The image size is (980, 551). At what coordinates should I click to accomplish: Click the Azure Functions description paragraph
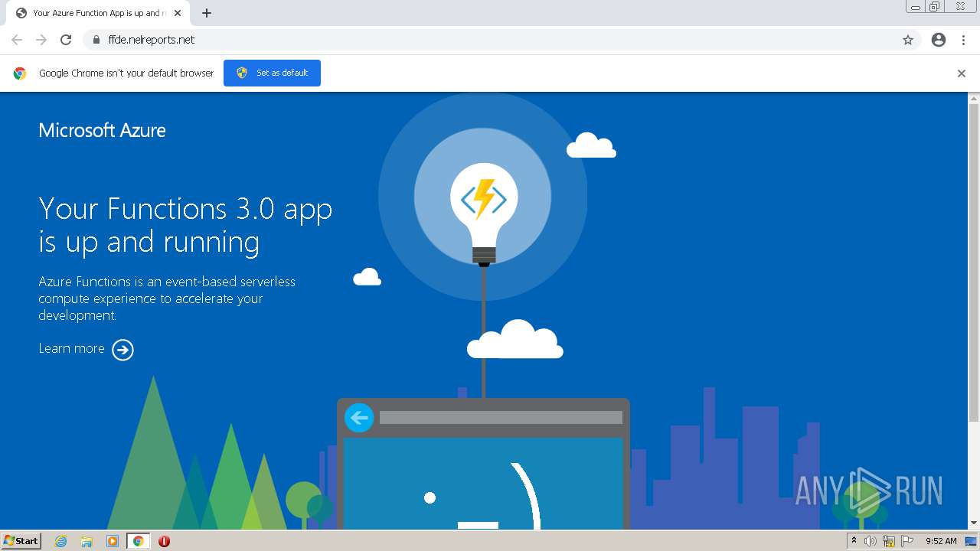point(167,298)
